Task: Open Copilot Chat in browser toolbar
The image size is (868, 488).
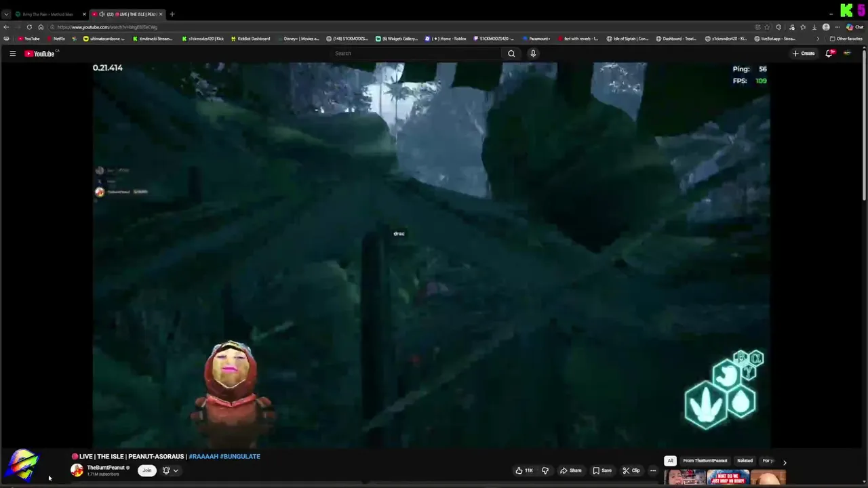Action: [x=854, y=27]
